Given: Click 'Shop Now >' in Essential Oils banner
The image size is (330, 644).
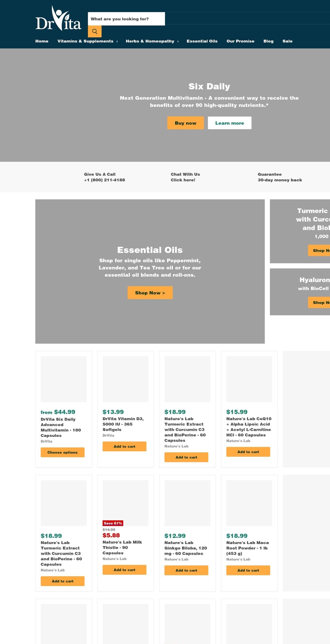Looking at the screenshot, I should (150, 293).
